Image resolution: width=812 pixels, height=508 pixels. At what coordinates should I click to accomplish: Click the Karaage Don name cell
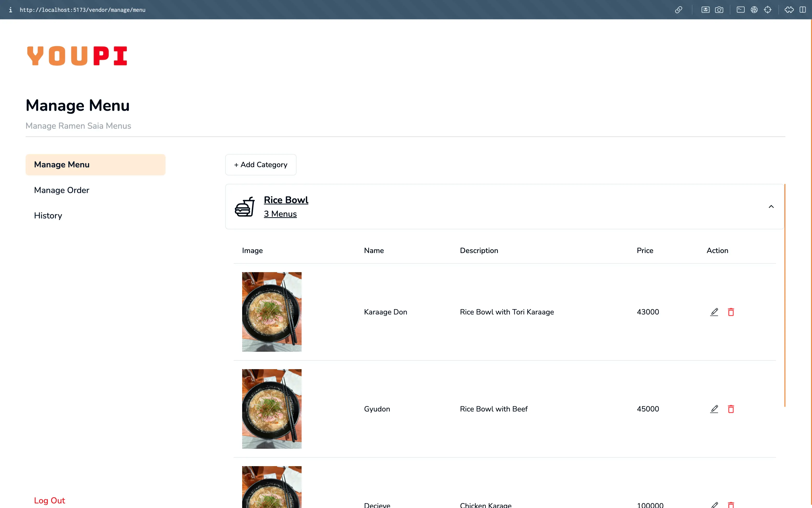(385, 312)
